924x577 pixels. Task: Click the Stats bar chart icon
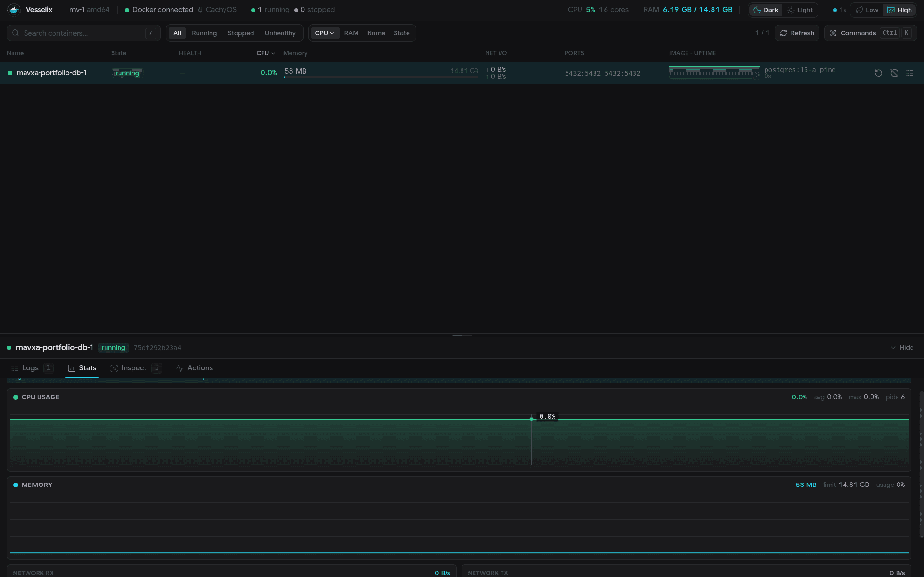click(x=71, y=368)
